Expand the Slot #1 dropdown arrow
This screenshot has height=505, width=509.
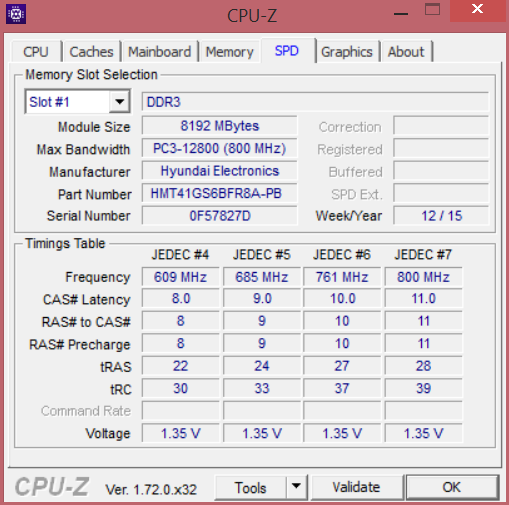pyautogui.click(x=119, y=102)
